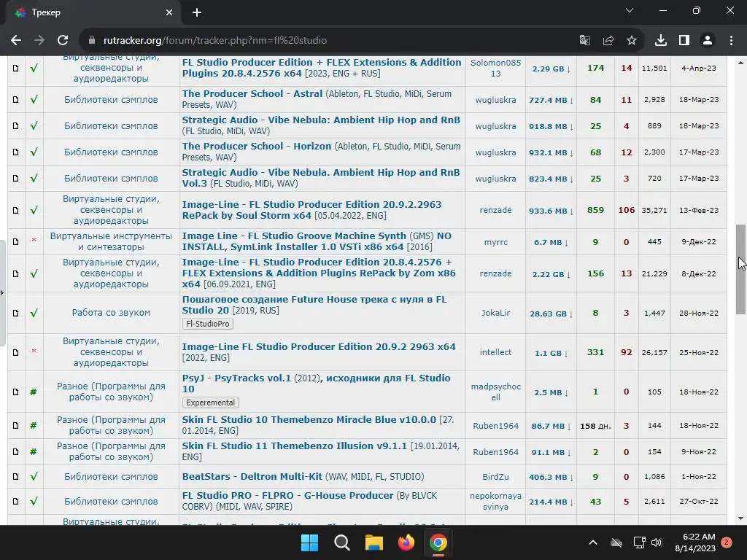Click the page vertical scrollbar thumb
The height and width of the screenshot is (560, 747).
(740, 269)
